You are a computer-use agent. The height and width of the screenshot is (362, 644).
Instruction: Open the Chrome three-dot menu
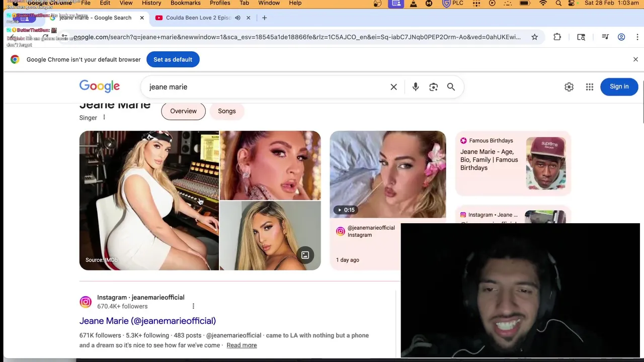point(637,37)
